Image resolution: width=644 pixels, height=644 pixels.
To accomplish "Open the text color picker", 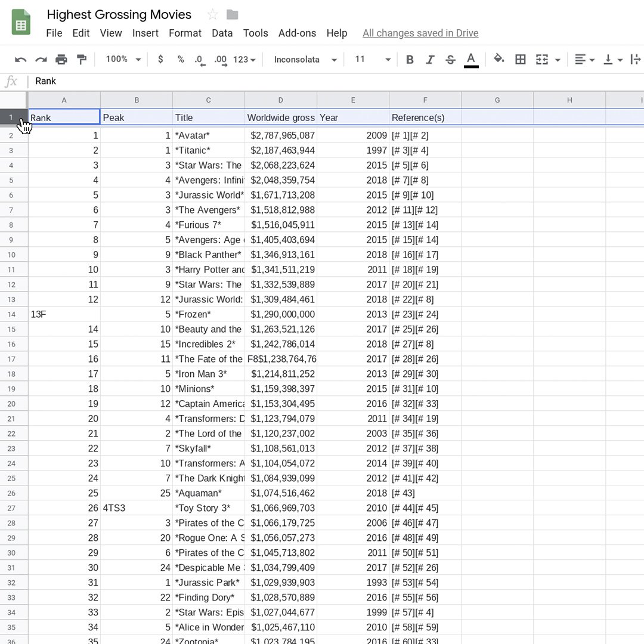I will point(471,60).
